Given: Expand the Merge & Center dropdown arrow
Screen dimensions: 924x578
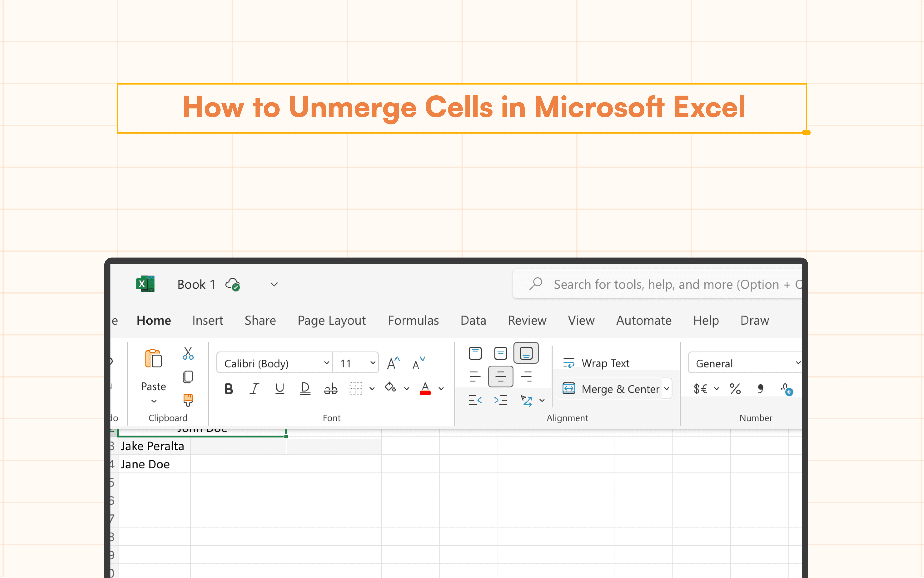Looking at the screenshot, I should pos(667,389).
